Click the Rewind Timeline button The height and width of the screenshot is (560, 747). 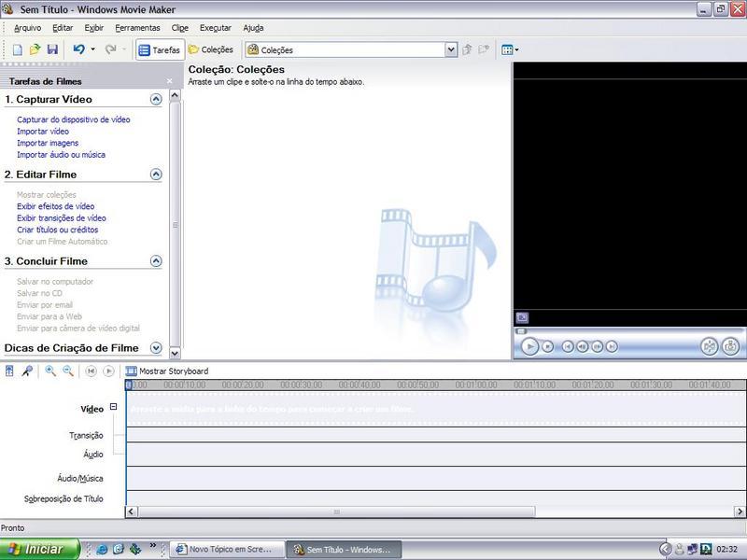[91, 371]
